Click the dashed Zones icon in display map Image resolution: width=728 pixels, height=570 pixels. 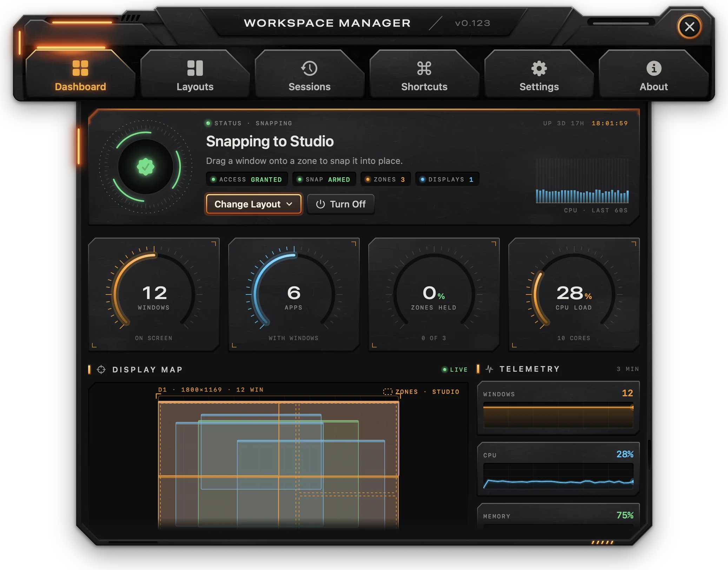point(388,392)
